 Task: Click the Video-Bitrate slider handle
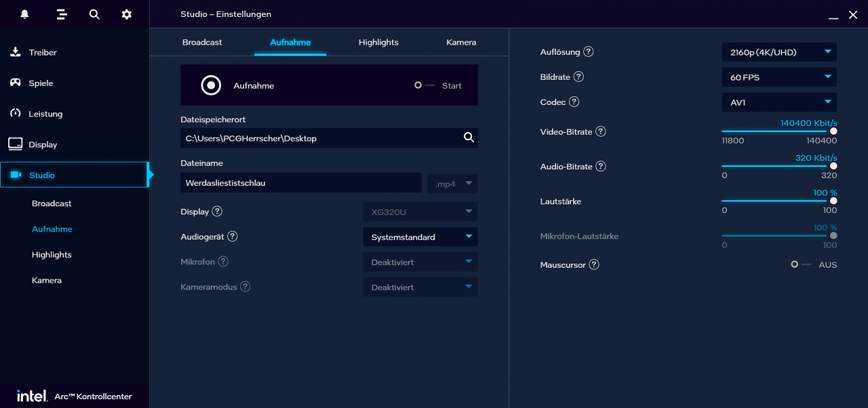tap(833, 131)
